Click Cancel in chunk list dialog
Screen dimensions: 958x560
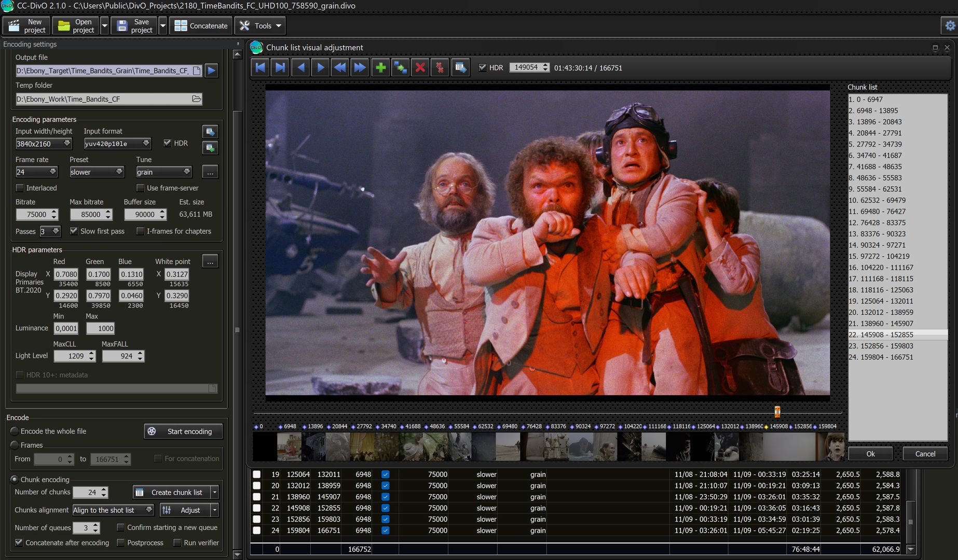tap(925, 454)
